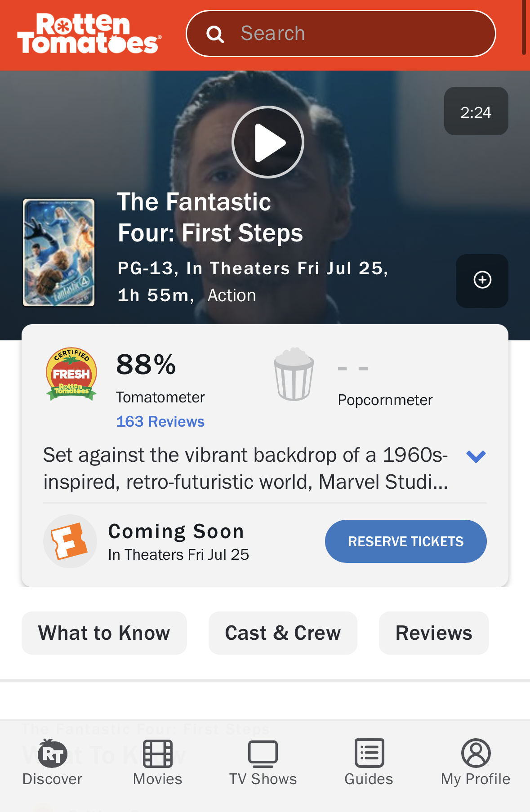The width and height of the screenshot is (530, 812).
Task: Open the Fantastic Four poster thumbnail
Action: 59,253
